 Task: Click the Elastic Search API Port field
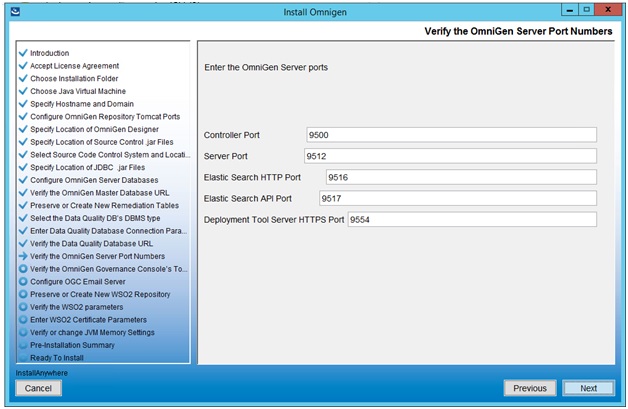click(x=458, y=198)
